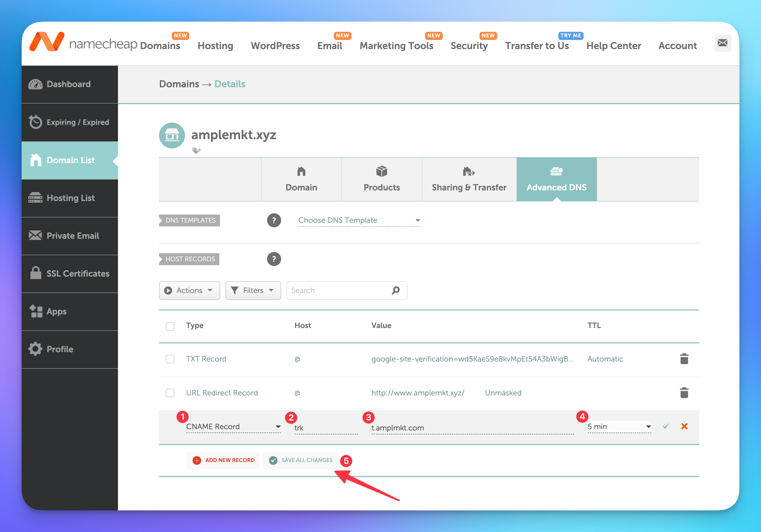Click the search magnifier icon

pos(395,290)
